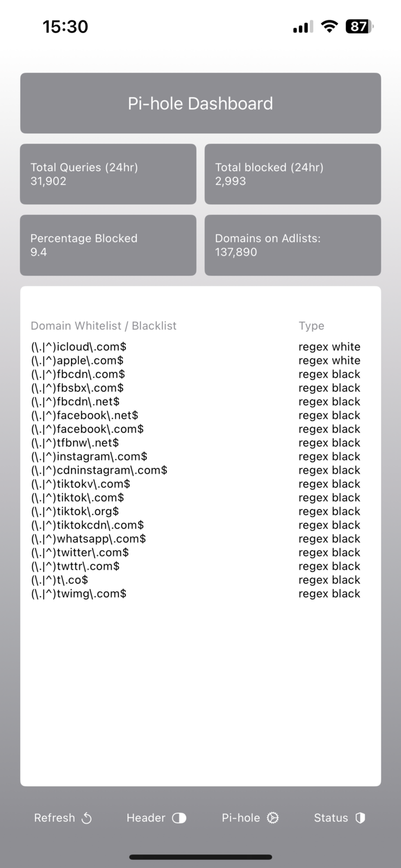Tap the cellular signal bars

pyautogui.click(x=303, y=27)
